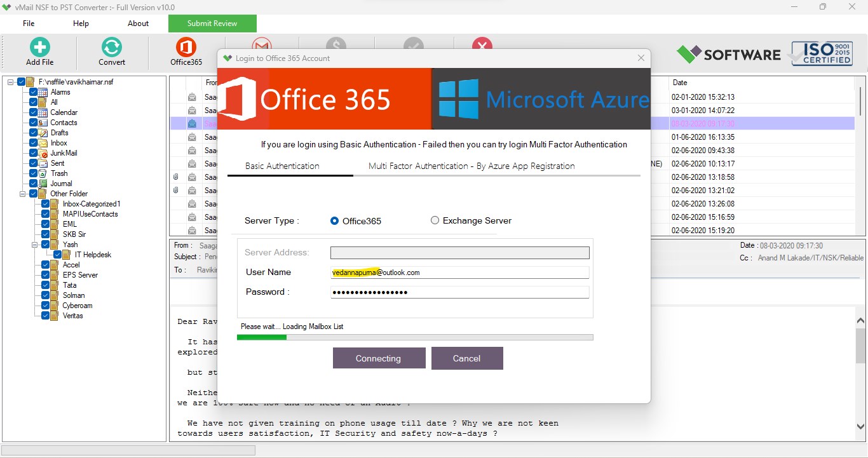This screenshot has width=868, height=458.
Task: Click the Microsoft Azure Windows logo
Action: pyautogui.click(x=459, y=99)
